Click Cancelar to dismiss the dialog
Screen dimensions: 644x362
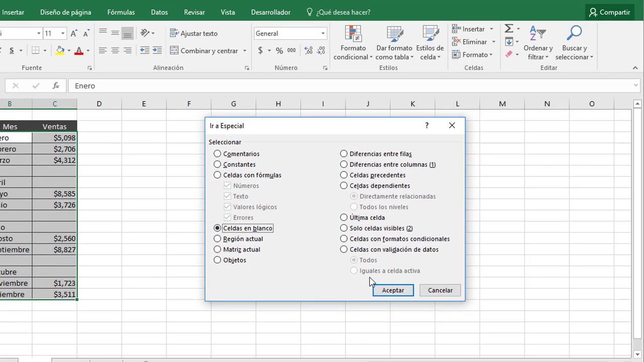pyautogui.click(x=440, y=290)
